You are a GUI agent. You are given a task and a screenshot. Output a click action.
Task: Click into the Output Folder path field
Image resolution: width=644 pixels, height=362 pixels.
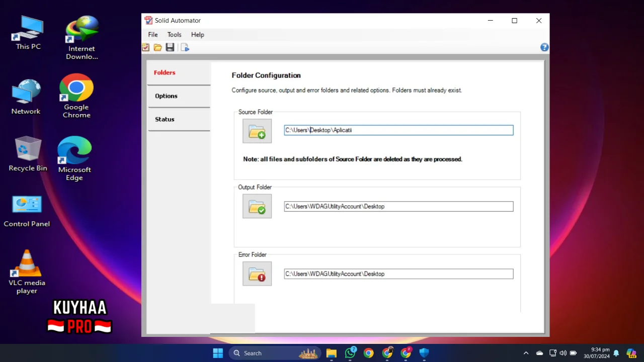point(398,207)
